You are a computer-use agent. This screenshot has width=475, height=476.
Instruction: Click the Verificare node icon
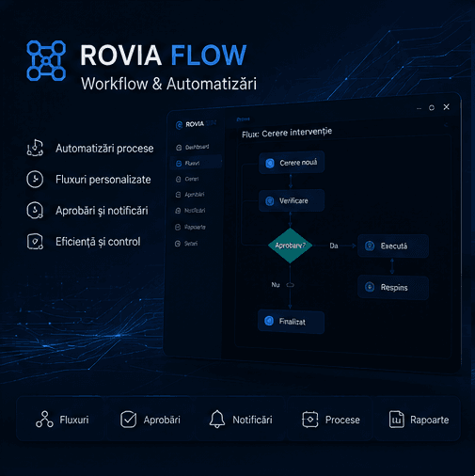(x=270, y=201)
